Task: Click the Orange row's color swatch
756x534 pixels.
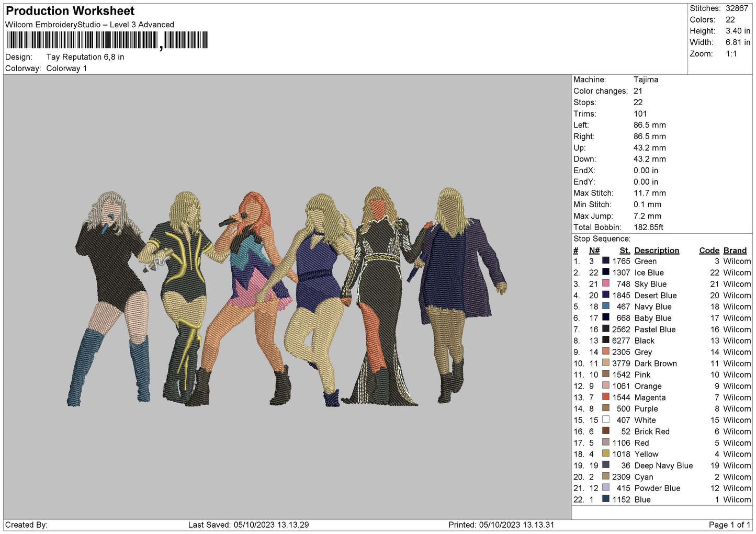Action: coord(605,385)
